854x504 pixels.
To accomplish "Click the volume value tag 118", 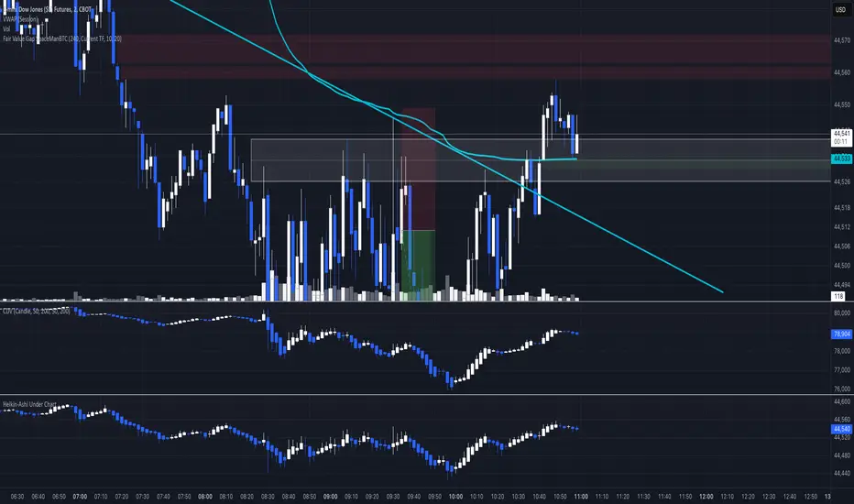I will (838, 296).
